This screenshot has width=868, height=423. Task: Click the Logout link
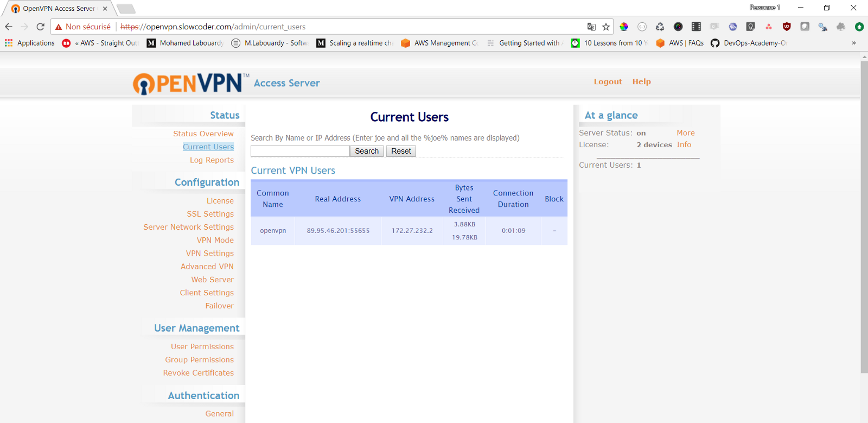click(608, 81)
